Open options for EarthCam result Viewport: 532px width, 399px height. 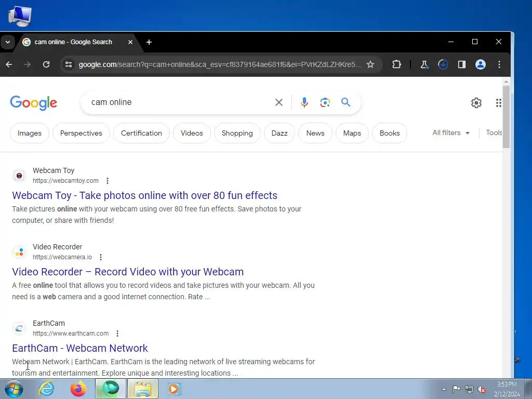117,334
